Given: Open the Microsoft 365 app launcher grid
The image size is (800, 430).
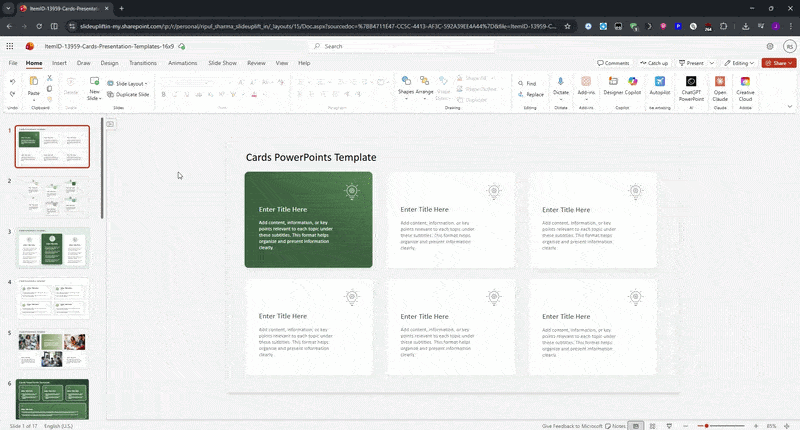Looking at the screenshot, I should [10, 46].
